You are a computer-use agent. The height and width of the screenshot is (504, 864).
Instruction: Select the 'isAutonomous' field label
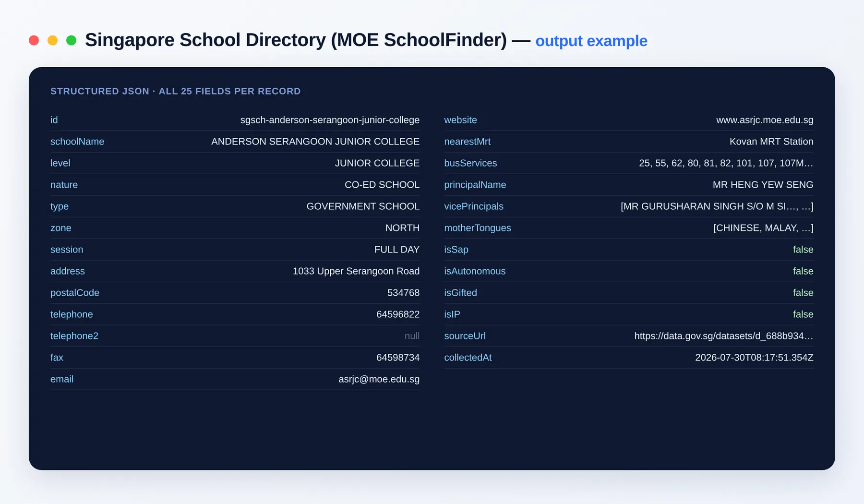click(x=475, y=271)
